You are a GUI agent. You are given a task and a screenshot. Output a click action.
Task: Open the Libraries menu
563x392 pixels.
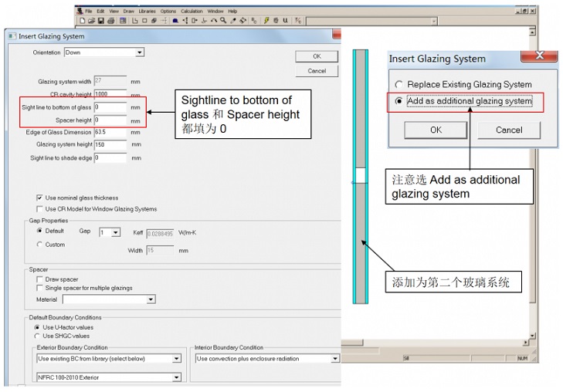[147, 12]
